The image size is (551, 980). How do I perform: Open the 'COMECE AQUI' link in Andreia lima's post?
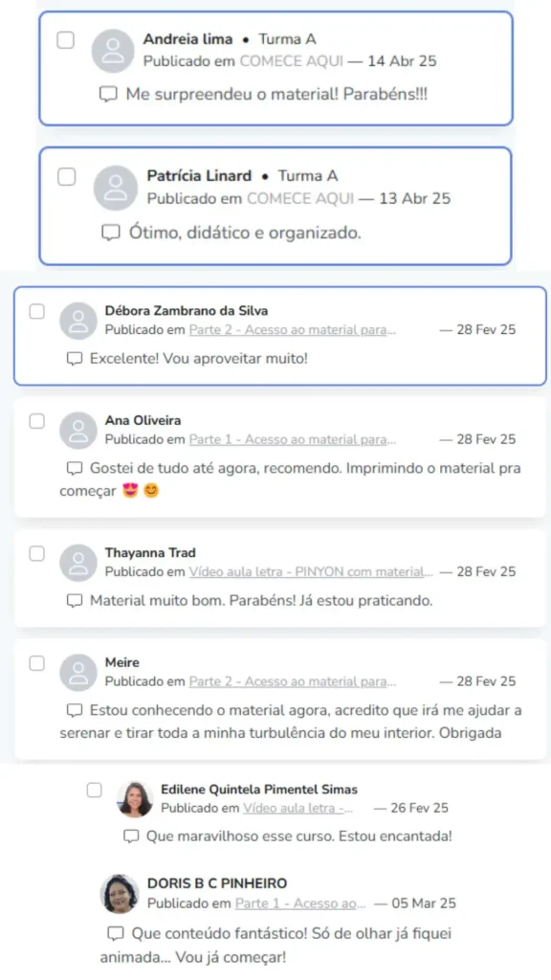[292, 61]
